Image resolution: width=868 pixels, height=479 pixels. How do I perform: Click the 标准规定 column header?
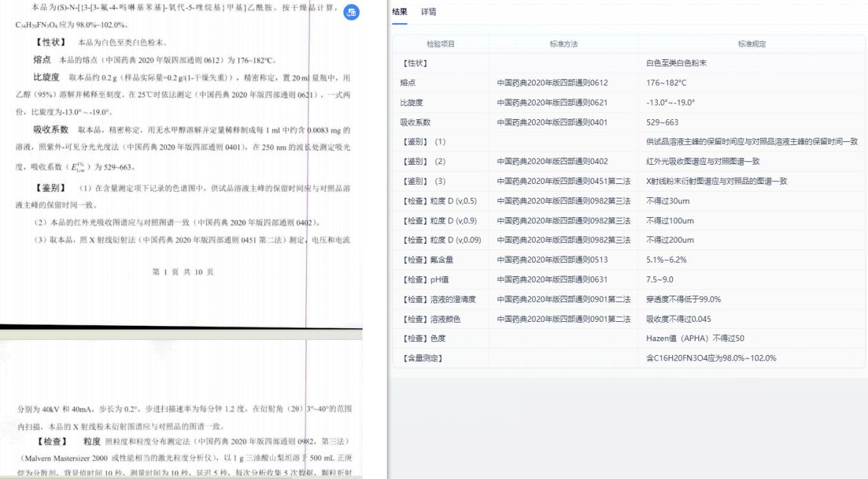point(751,44)
